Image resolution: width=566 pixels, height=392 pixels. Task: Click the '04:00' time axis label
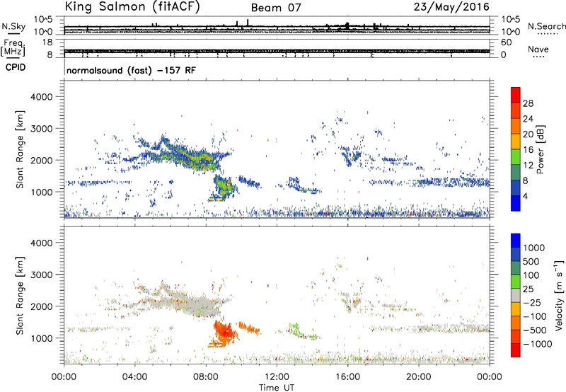tap(134, 377)
